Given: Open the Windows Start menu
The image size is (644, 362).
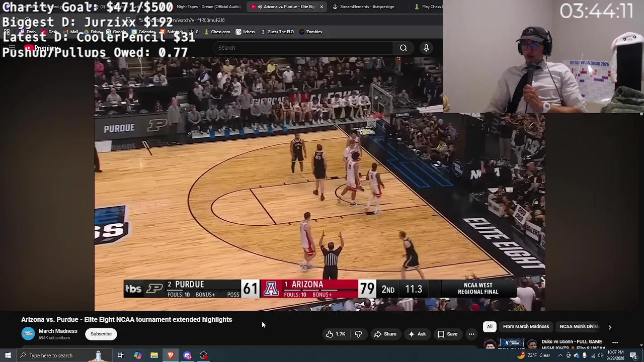Looking at the screenshot, I should tap(8, 355).
